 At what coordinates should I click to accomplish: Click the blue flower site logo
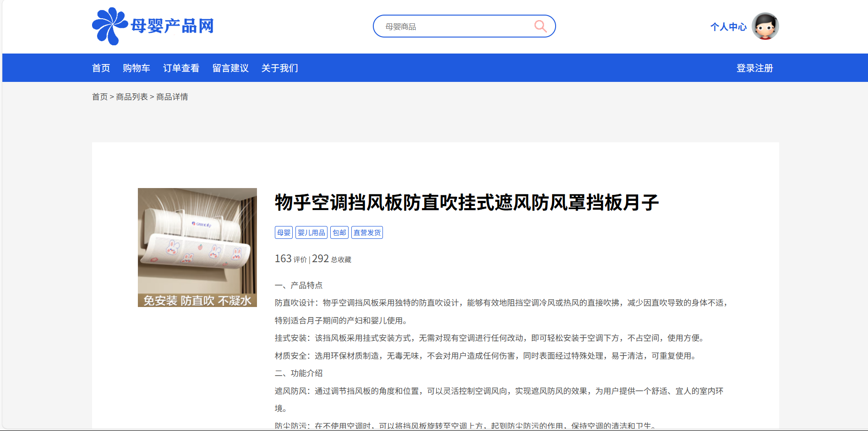click(109, 26)
